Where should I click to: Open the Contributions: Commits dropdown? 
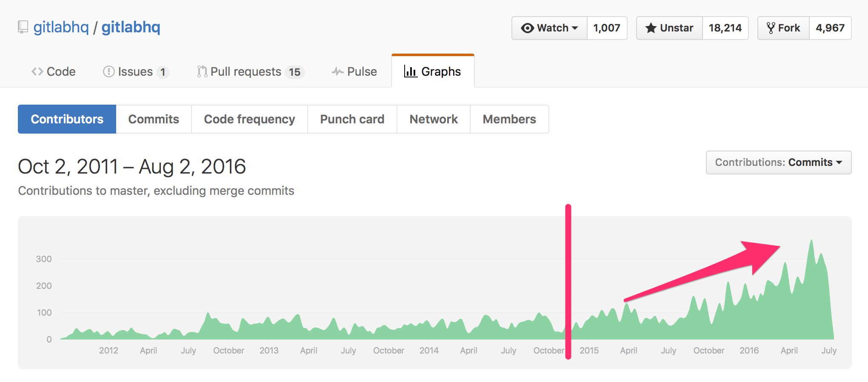778,162
